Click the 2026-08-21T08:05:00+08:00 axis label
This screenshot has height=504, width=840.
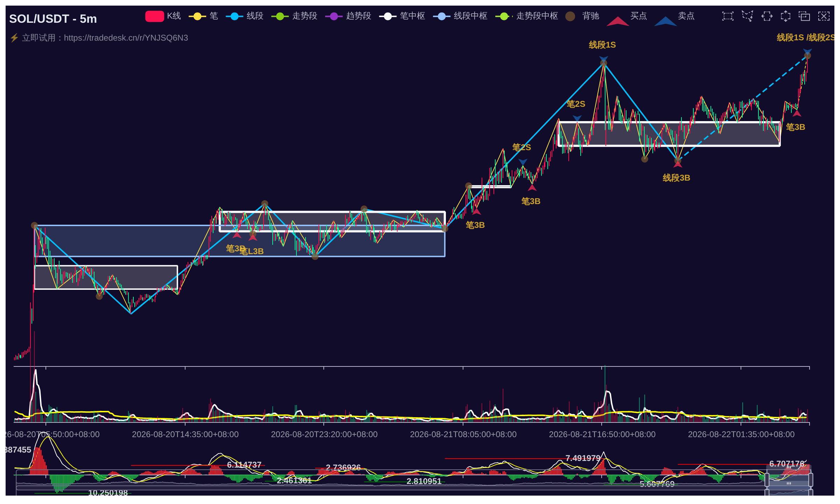[x=463, y=434]
